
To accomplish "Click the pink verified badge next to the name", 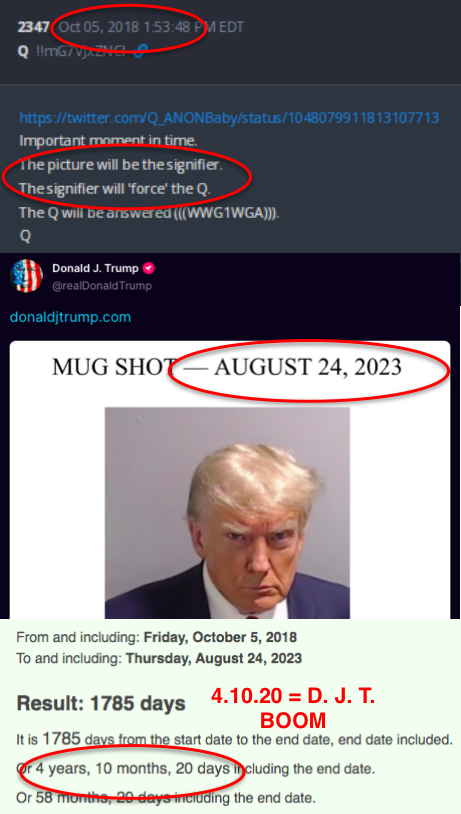I will coord(149,268).
